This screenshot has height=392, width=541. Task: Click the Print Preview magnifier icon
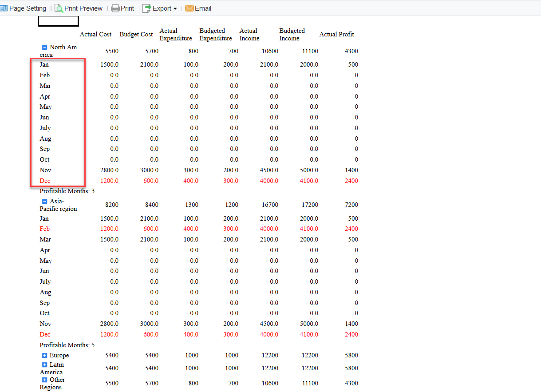pos(59,8)
